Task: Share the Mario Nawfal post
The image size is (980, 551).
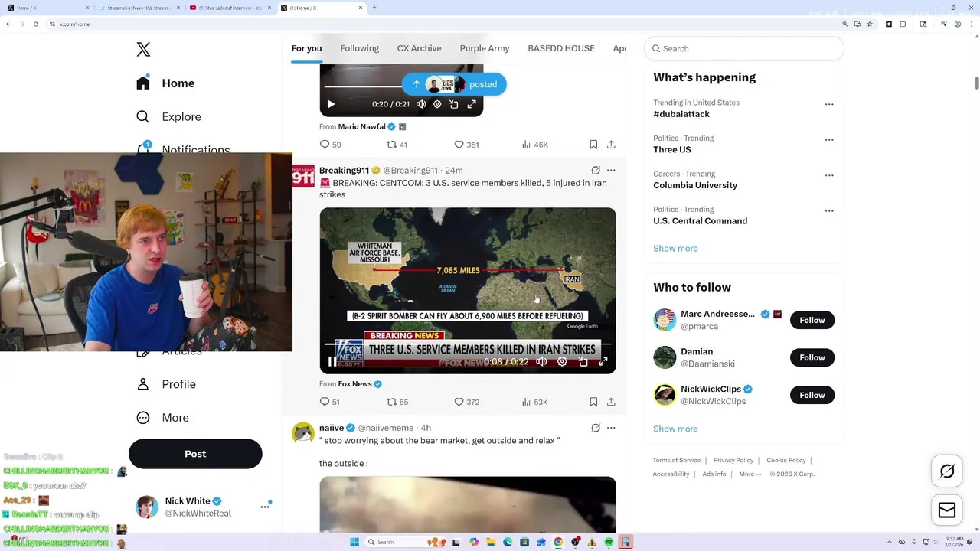Action: pos(611,145)
